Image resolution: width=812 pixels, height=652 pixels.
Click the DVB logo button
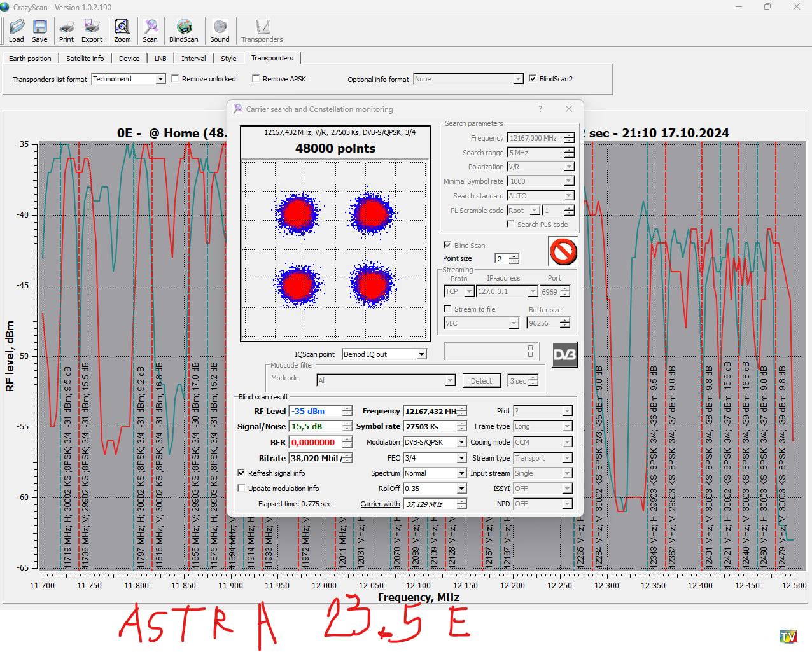564,354
